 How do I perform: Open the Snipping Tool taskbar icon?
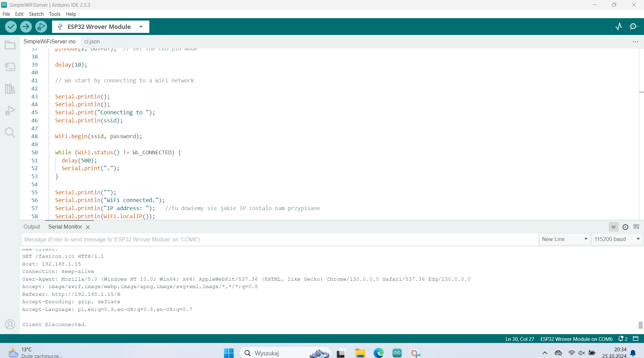(x=416, y=353)
